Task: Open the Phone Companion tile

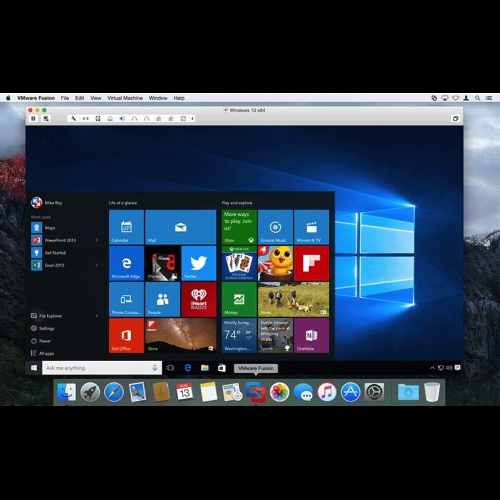Action: [x=126, y=299]
